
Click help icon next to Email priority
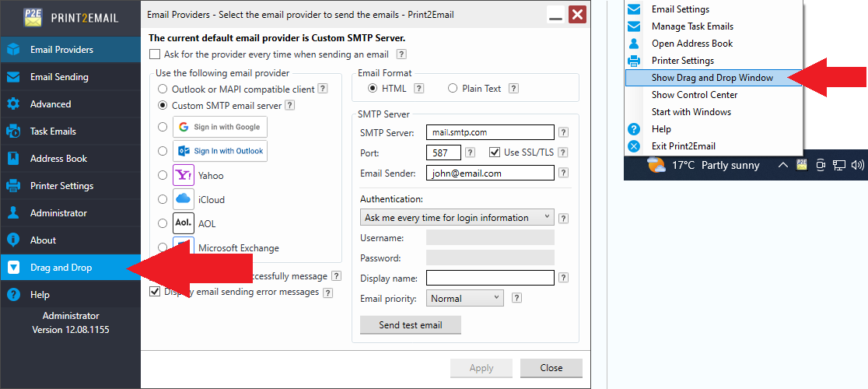pyautogui.click(x=516, y=298)
